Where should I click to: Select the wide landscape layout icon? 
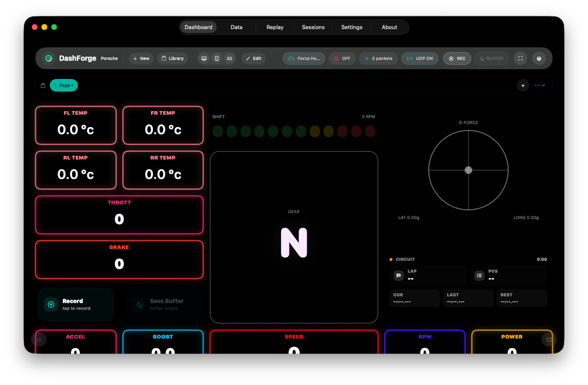pos(229,58)
